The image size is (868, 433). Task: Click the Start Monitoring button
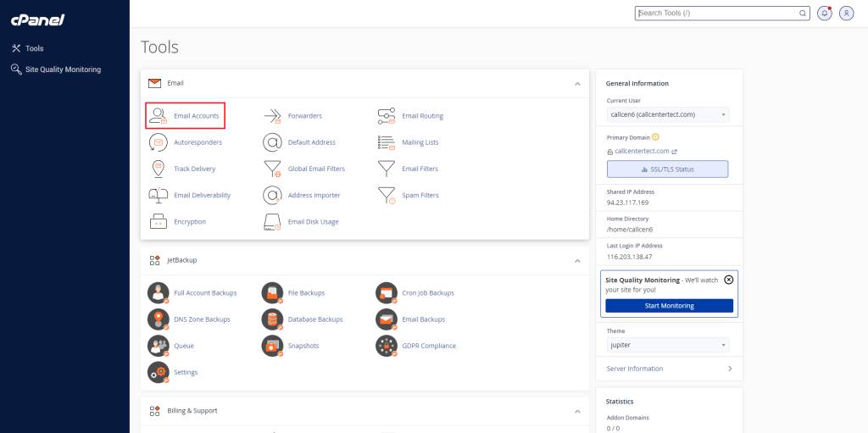click(669, 306)
